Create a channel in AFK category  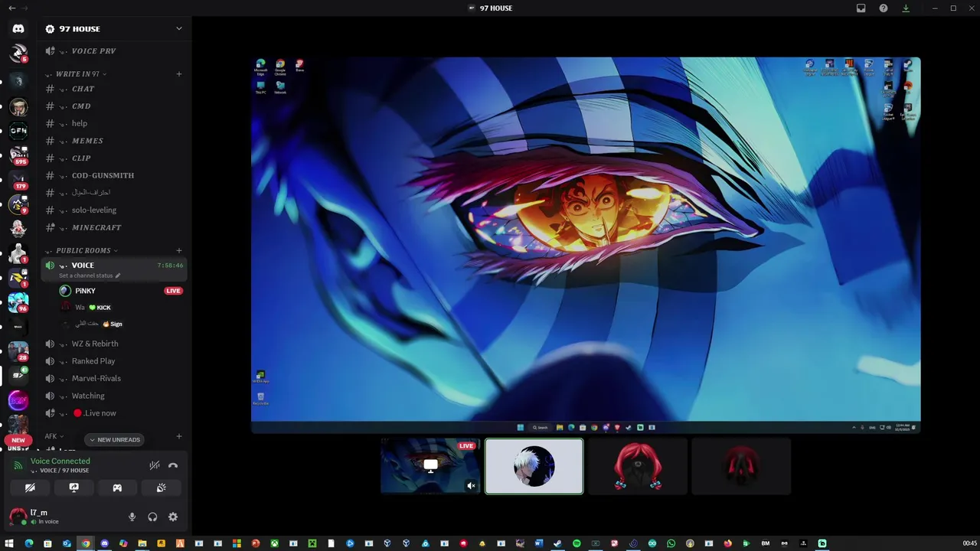[x=179, y=436]
